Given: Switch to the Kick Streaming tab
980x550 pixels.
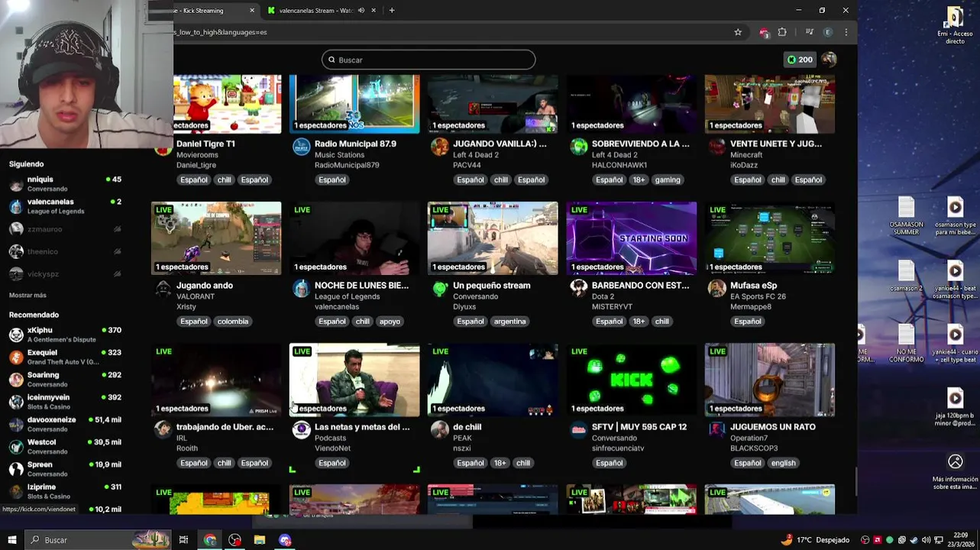Looking at the screenshot, I should 206,11.
